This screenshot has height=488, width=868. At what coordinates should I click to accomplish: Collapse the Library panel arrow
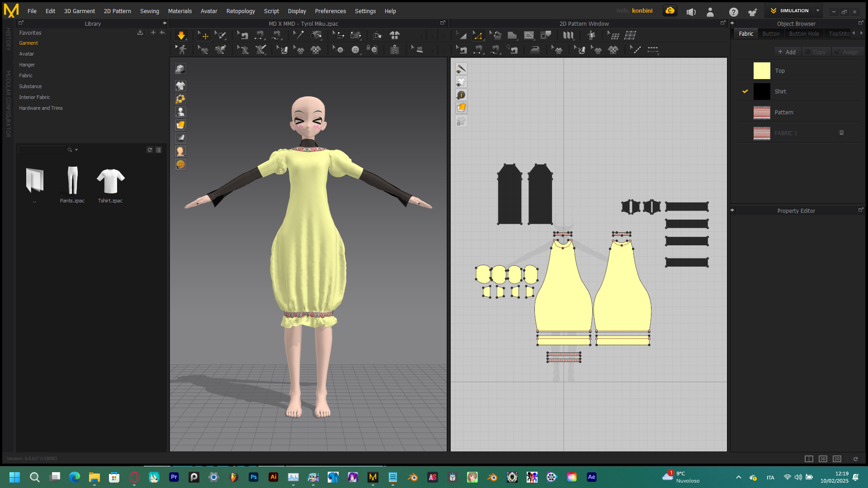pos(165,23)
